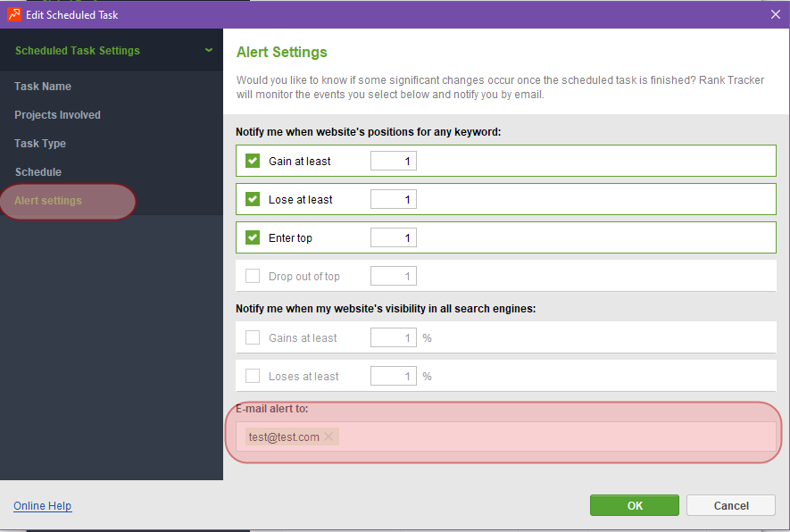Confirm changes with the OK button
Image resolution: width=790 pixels, height=532 pixels.
click(x=635, y=505)
